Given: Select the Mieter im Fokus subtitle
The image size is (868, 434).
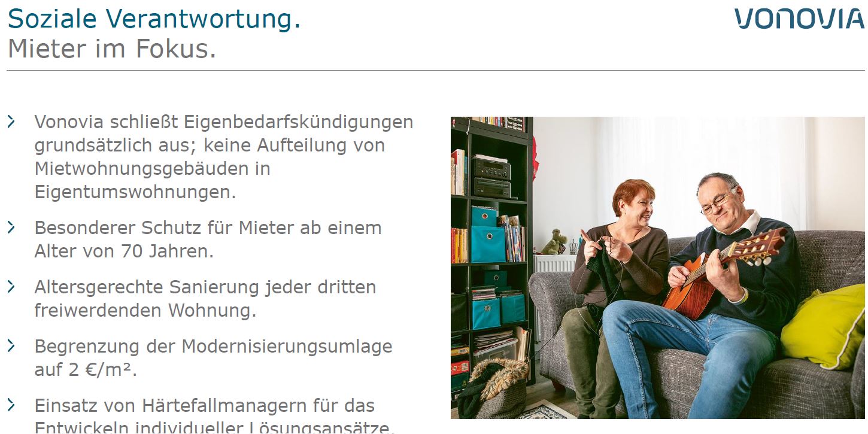Looking at the screenshot, I should point(111,49).
